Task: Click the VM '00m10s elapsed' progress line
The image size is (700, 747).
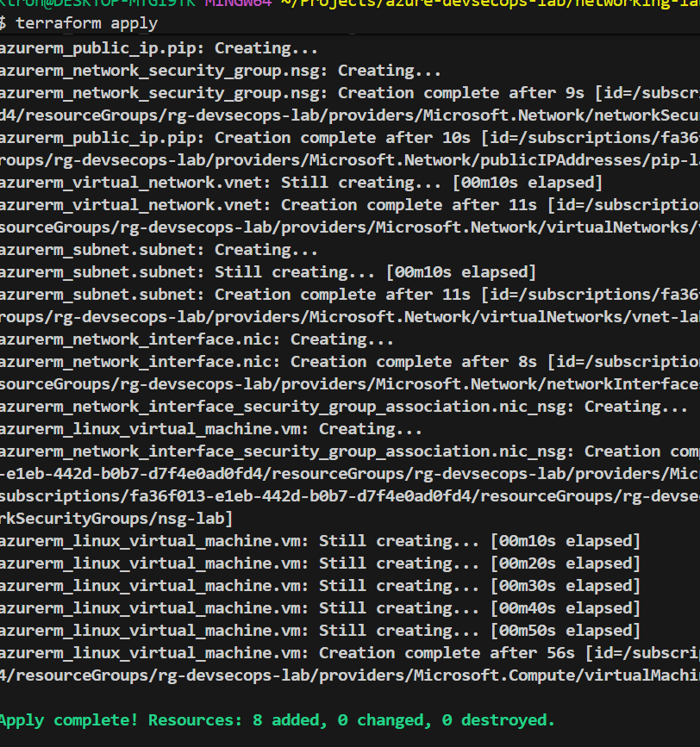Action: [x=320, y=541]
